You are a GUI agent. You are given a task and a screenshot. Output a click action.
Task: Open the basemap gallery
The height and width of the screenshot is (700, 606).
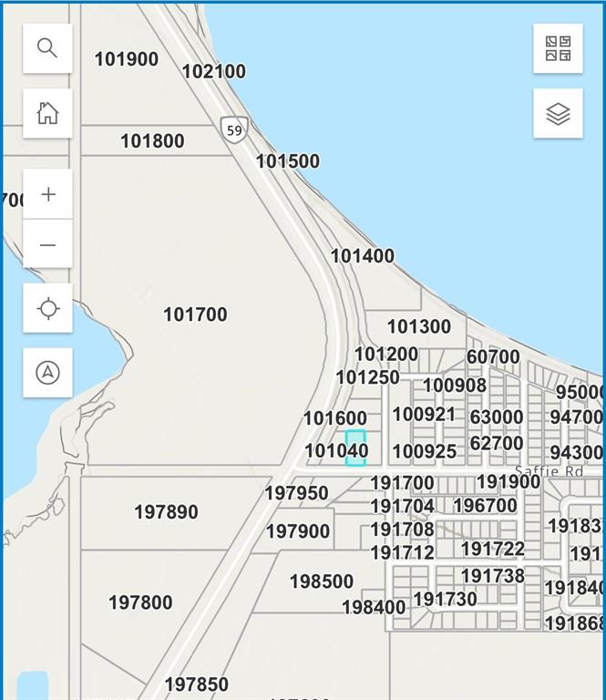point(558,48)
